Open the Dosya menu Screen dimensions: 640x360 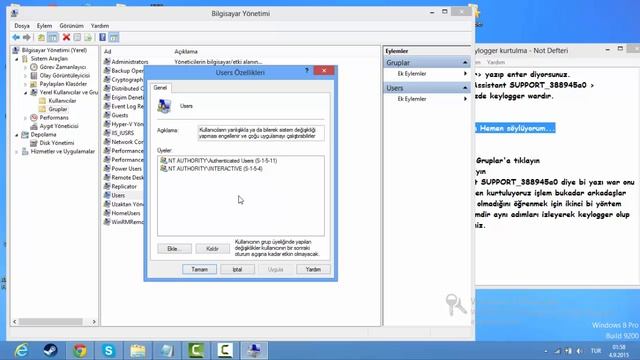22,26
